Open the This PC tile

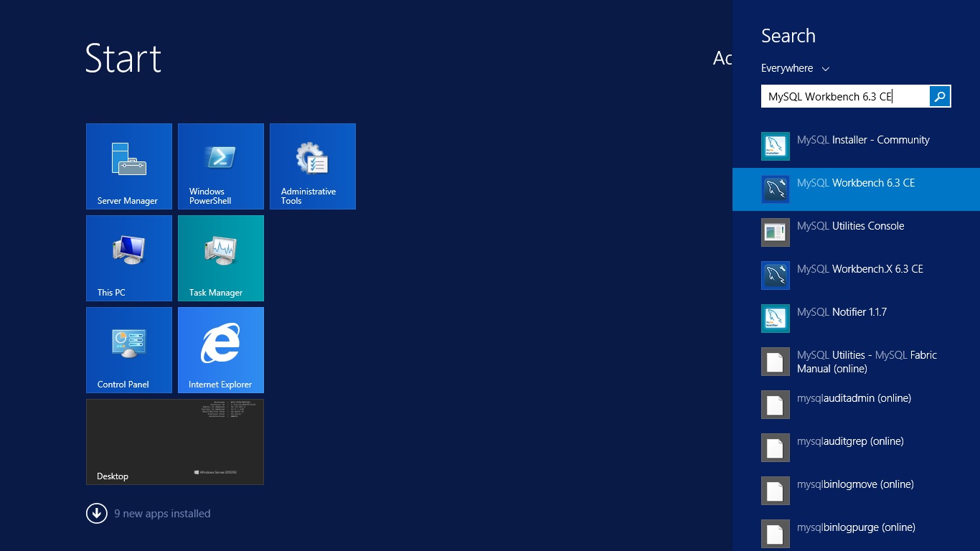click(129, 258)
